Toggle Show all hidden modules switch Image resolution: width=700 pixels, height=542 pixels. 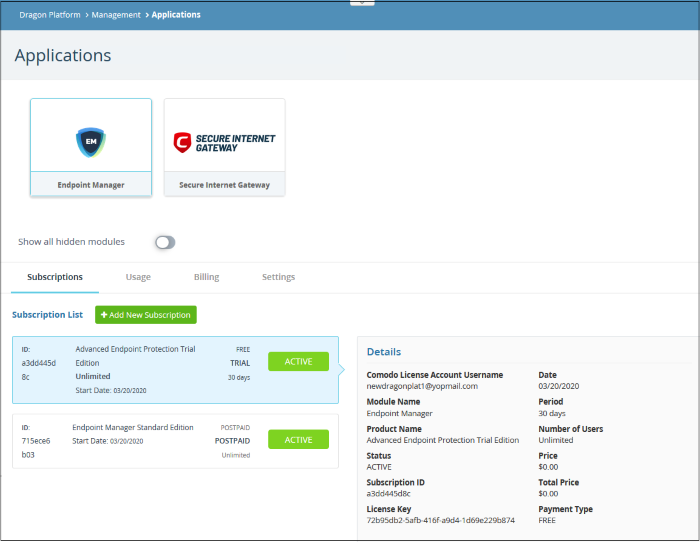165,242
